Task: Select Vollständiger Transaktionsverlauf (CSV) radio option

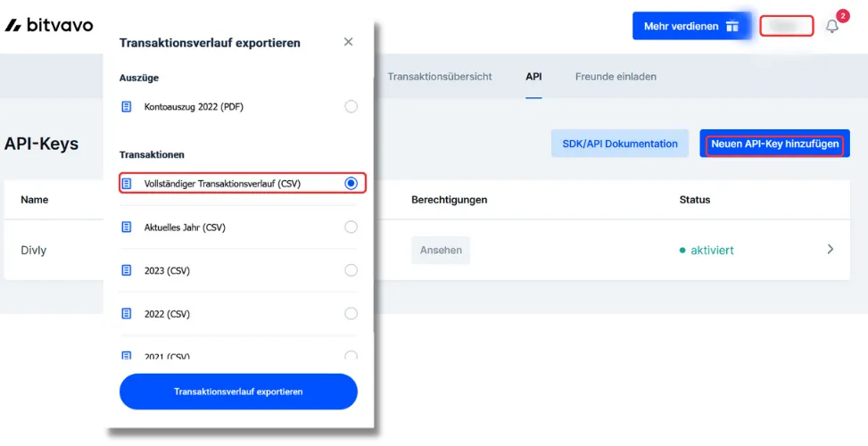Action: pos(351,183)
